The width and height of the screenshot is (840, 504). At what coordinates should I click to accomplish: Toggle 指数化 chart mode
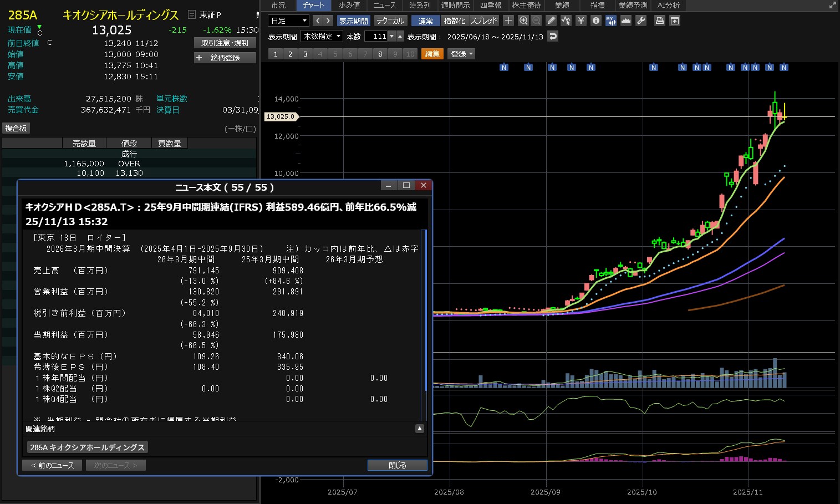455,21
